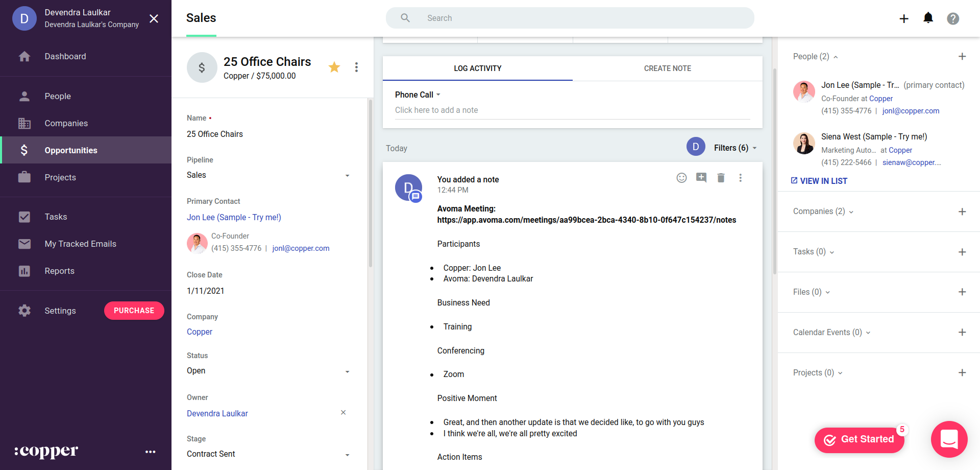This screenshot has height=470, width=980.
Task: Click the Companies building icon
Action: pos(24,123)
